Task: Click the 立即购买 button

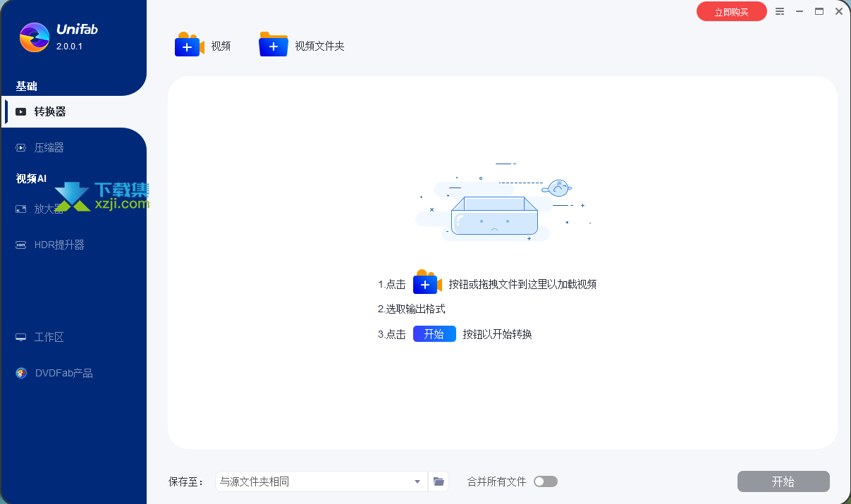Action: (x=732, y=12)
